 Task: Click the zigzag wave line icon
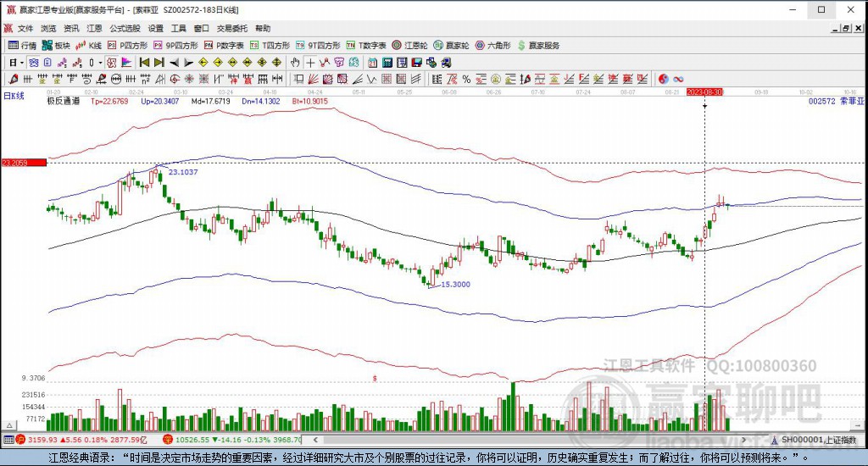pyautogui.click(x=371, y=79)
